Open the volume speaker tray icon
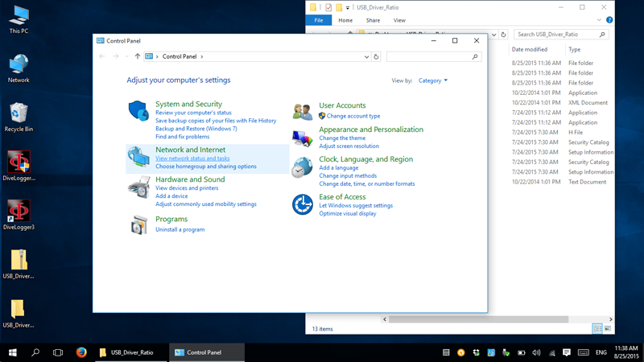The height and width of the screenshot is (362, 644). coord(536,352)
